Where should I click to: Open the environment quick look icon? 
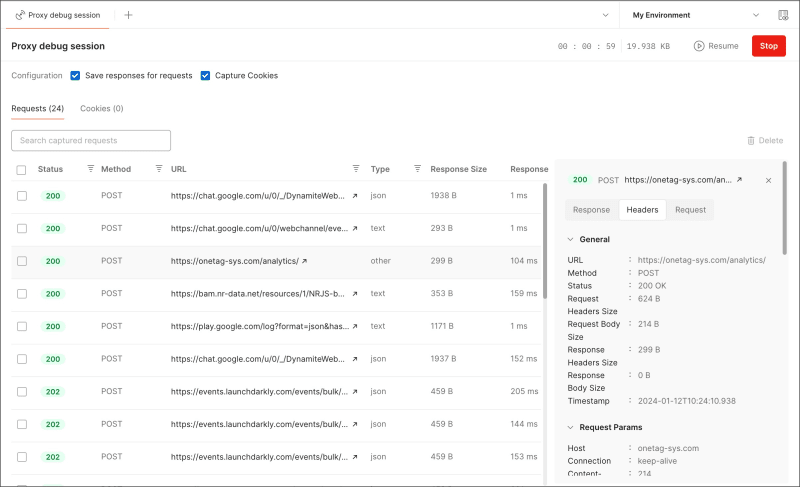(x=783, y=15)
